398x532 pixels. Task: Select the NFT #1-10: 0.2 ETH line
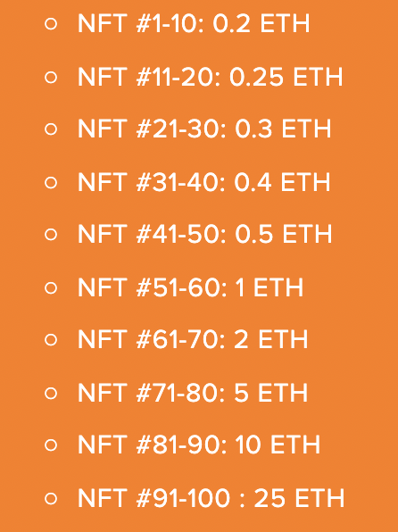pyautogui.click(x=194, y=24)
